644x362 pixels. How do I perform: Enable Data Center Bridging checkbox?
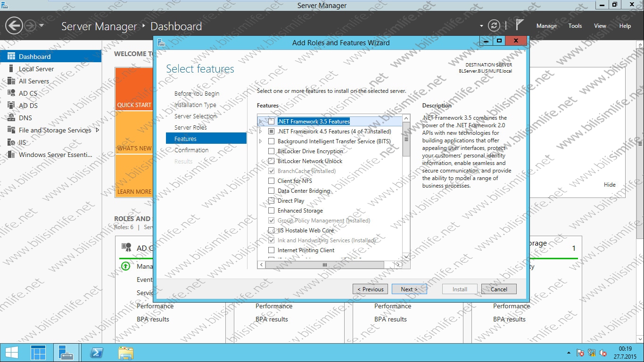point(271,191)
